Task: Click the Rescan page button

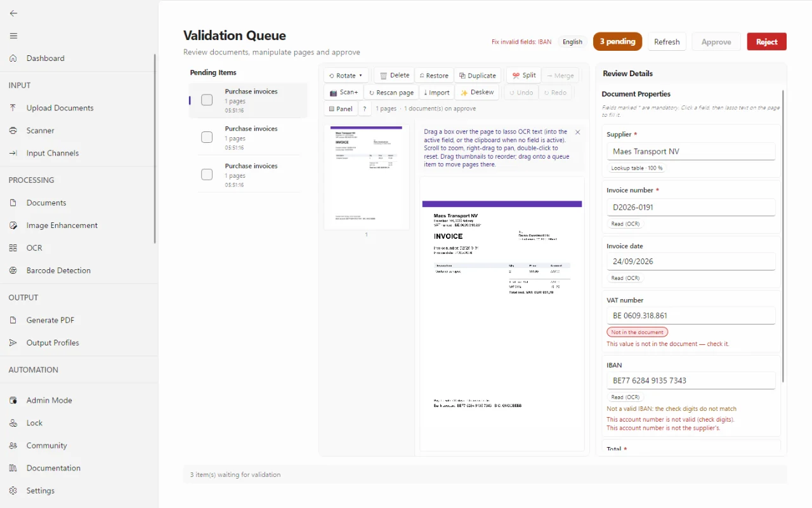Action: point(391,93)
